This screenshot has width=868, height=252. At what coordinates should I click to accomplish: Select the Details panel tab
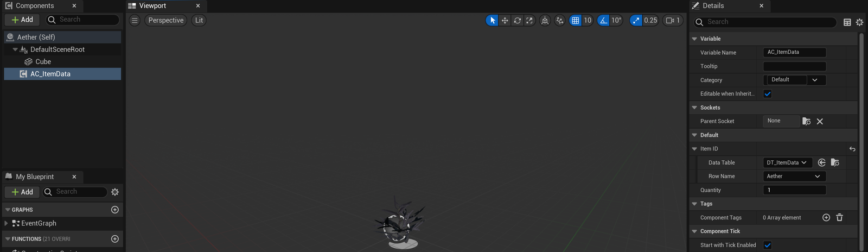(x=713, y=6)
